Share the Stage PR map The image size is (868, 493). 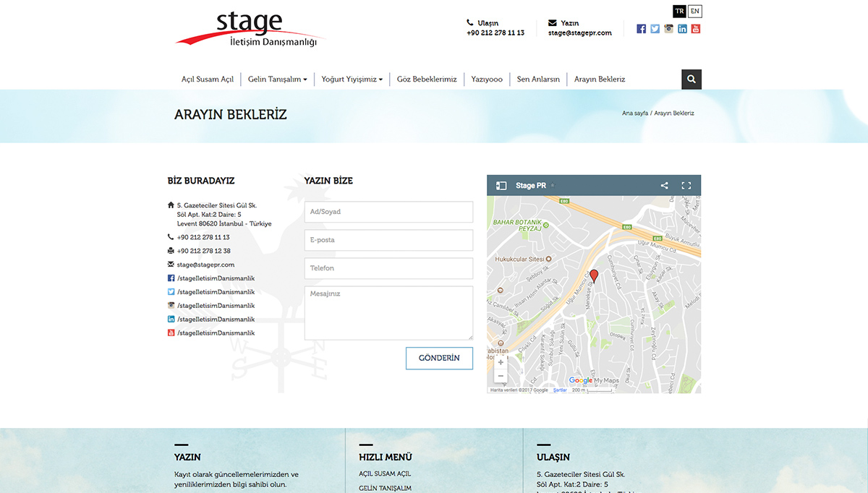click(x=665, y=186)
